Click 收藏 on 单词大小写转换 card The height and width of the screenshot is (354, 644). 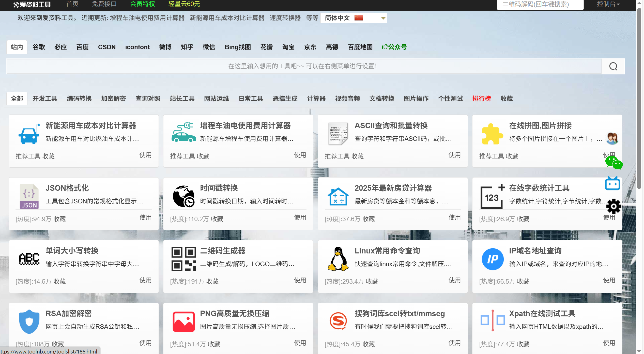(59, 281)
